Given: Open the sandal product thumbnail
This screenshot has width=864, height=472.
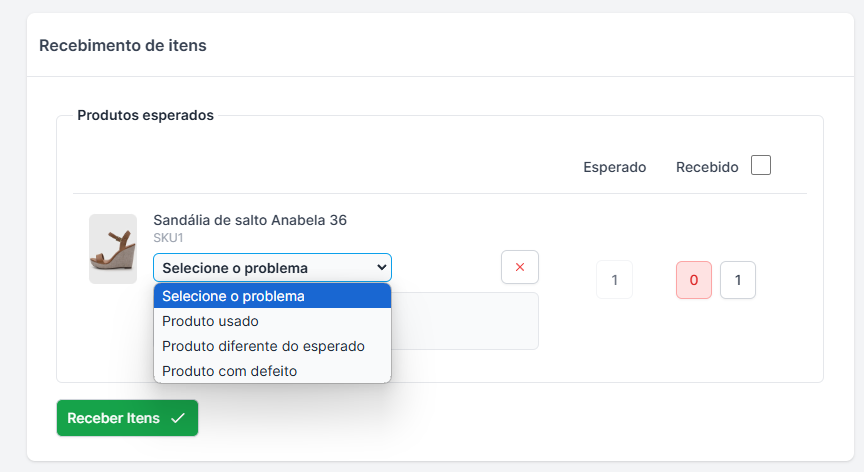Looking at the screenshot, I should tap(113, 249).
